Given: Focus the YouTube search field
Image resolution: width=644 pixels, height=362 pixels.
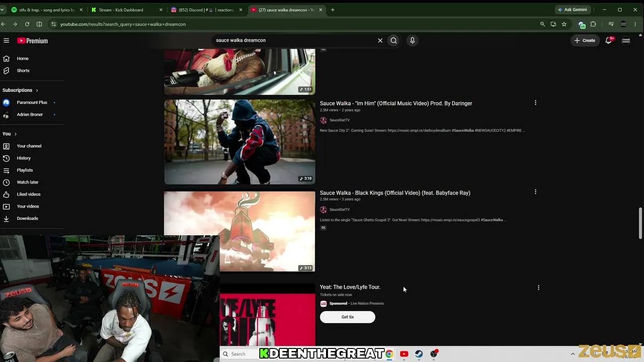Looking at the screenshot, I should point(294,40).
